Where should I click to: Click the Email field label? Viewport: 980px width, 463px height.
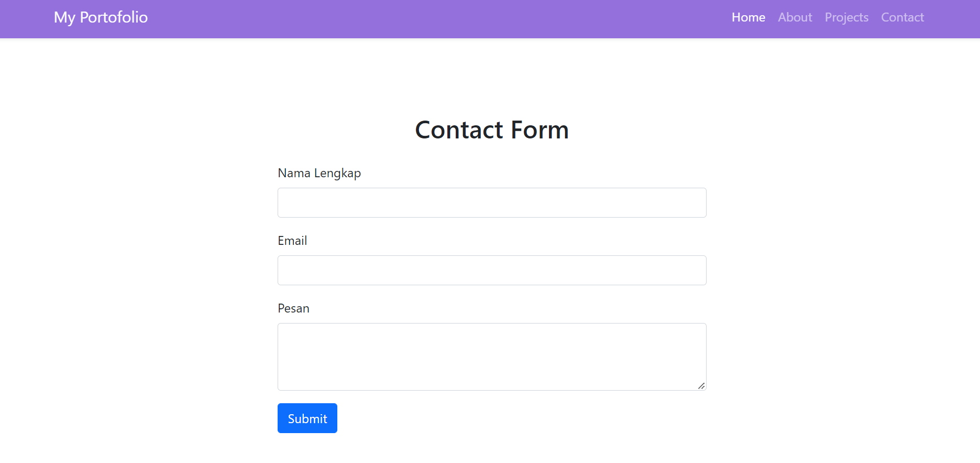[292, 240]
